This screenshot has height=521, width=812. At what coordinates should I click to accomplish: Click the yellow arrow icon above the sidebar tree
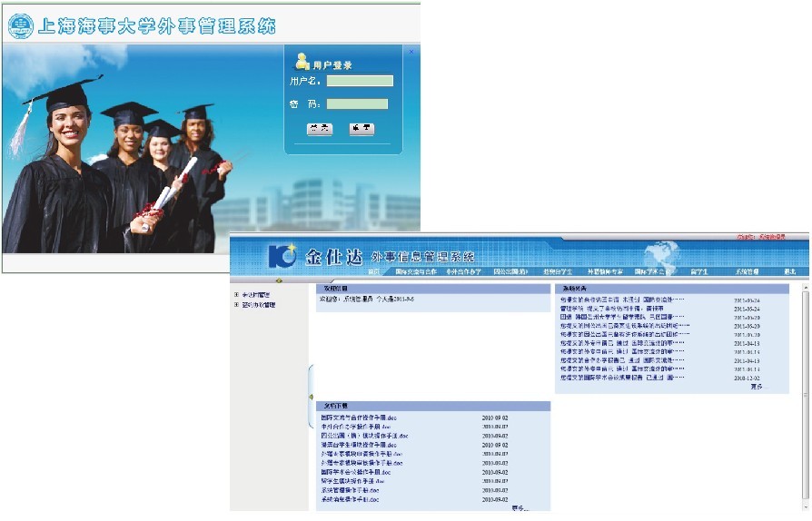click(278, 280)
